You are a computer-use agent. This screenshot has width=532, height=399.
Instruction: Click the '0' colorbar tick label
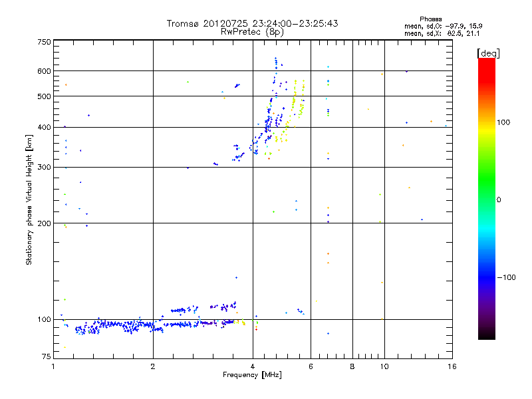(499, 199)
